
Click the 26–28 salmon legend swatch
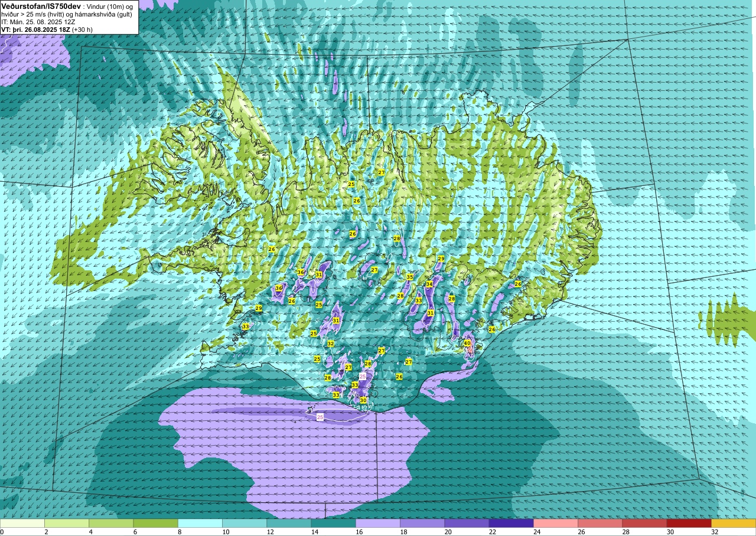[600, 523]
